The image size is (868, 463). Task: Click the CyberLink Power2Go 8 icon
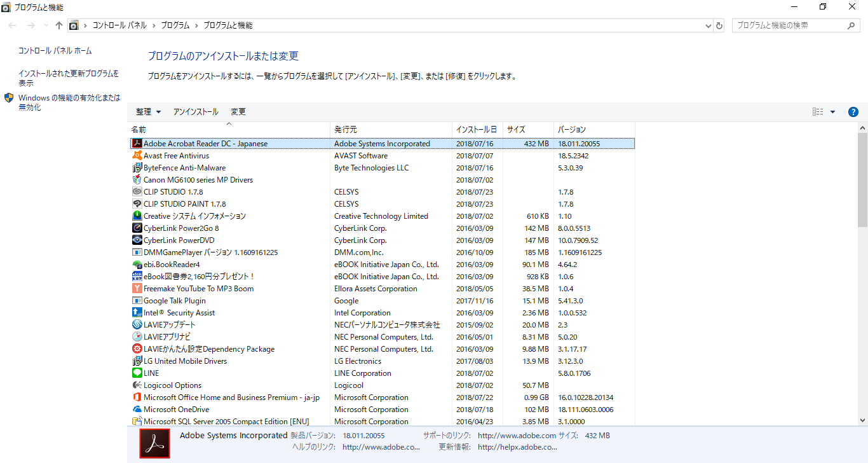pos(137,228)
